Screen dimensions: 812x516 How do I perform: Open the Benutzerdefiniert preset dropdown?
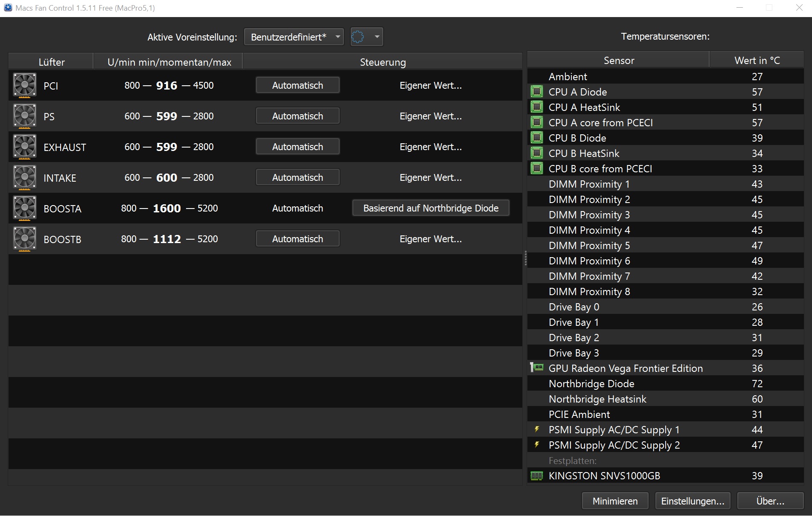pos(294,37)
